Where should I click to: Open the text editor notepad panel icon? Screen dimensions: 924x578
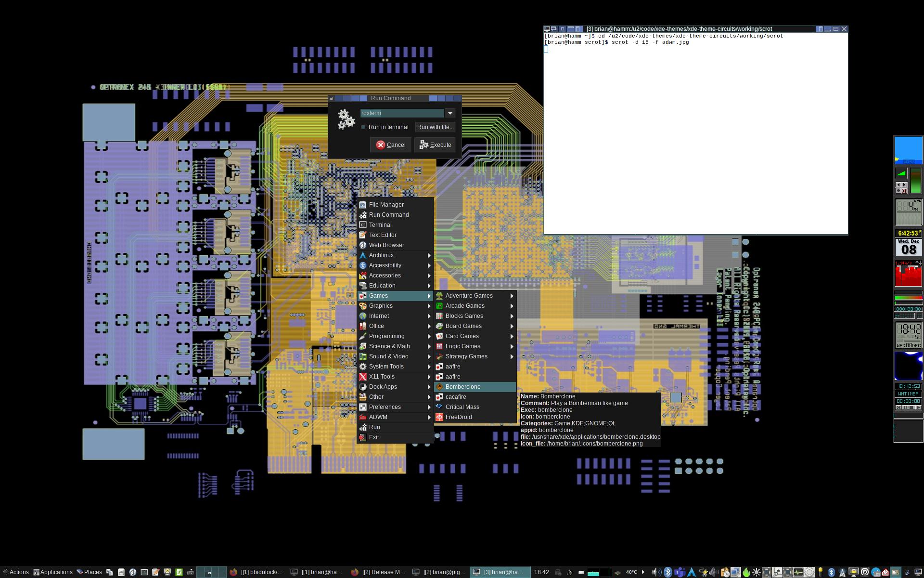pyautogui.click(x=155, y=572)
